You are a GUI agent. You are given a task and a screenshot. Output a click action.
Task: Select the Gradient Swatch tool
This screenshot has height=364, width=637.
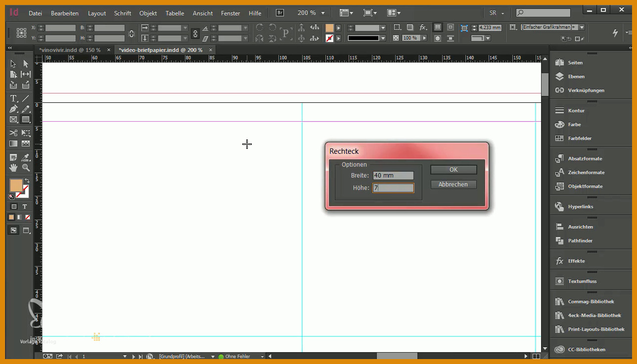(13, 143)
